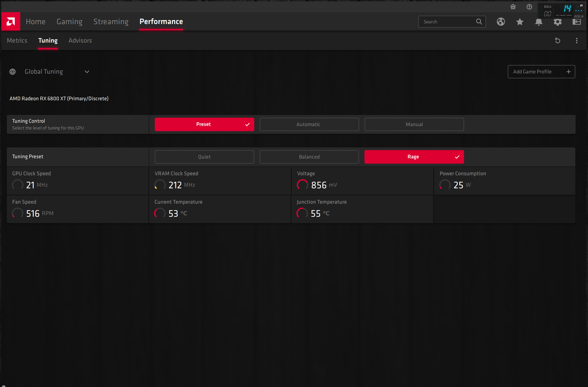The image size is (588, 387).
Task: Open the web browser globe icon
Action: tap(500, 22)
